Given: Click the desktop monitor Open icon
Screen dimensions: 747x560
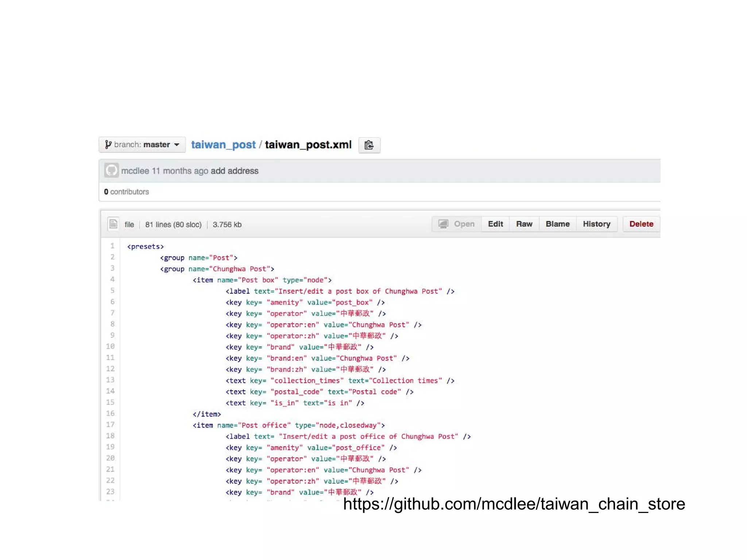Looking at the screenshot, I should tap(443, 224).
